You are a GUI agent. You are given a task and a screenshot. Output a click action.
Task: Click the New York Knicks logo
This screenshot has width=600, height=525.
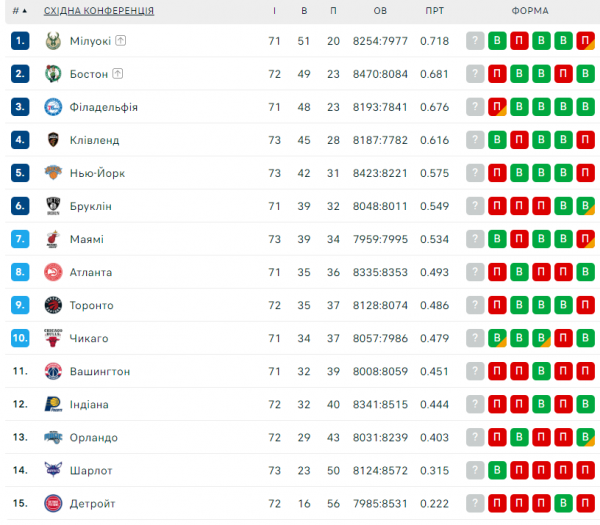(x=53, y=173)
